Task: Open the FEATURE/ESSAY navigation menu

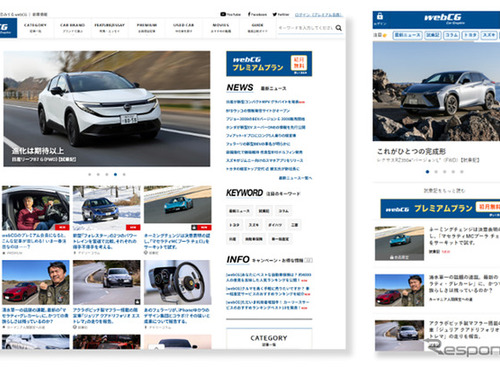Action: (109, 28)
